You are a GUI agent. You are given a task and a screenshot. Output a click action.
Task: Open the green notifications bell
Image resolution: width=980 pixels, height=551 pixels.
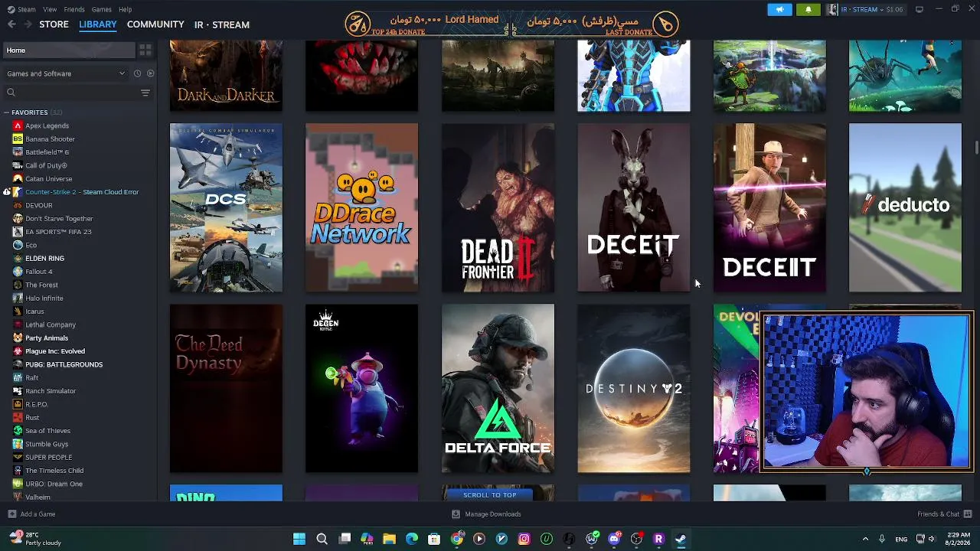[808, 9]
